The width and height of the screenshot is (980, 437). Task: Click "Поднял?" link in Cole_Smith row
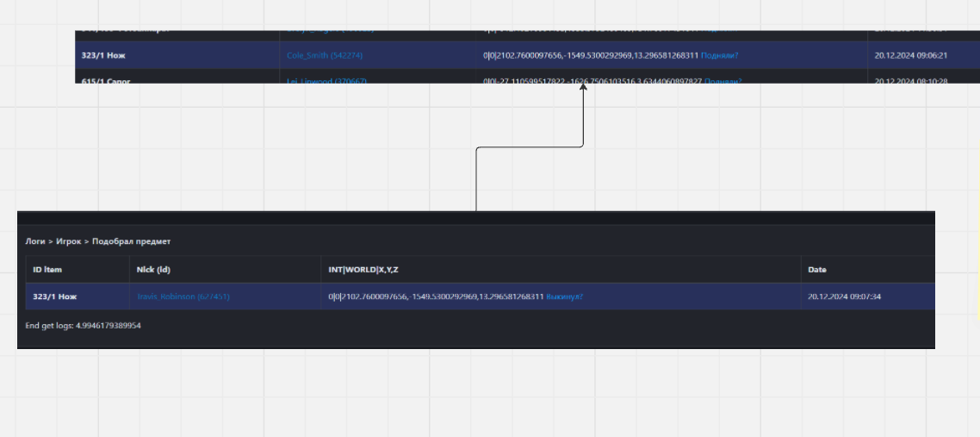pyautogui.click(x=719, y=55)
